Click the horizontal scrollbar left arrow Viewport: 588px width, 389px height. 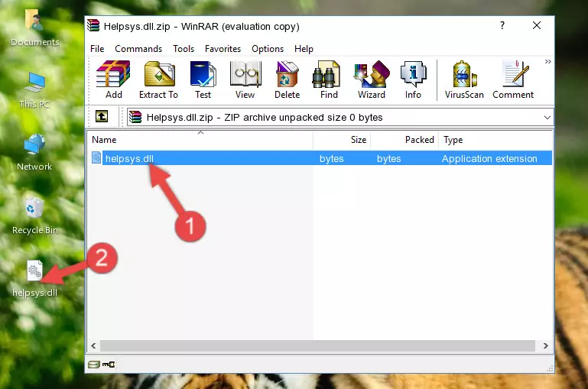(94, 345)
